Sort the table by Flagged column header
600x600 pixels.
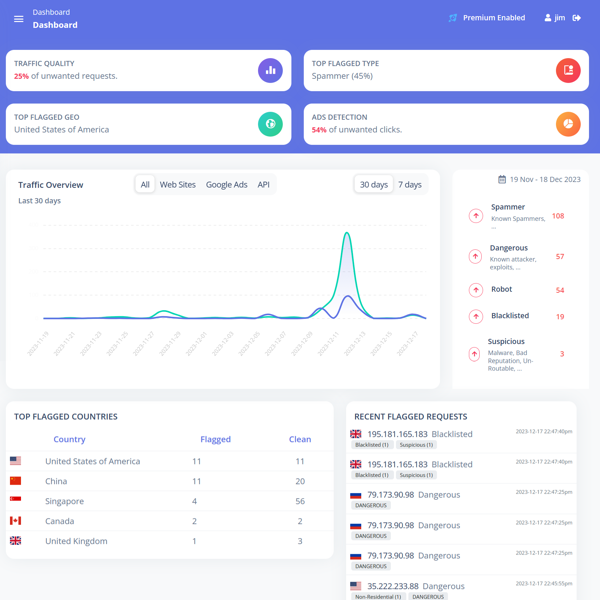[x=215, y=439]
